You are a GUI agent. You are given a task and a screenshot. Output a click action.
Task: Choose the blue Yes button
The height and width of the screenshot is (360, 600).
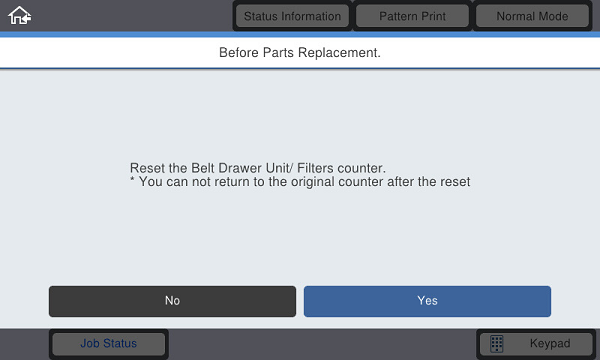click(x=427, y=301)
